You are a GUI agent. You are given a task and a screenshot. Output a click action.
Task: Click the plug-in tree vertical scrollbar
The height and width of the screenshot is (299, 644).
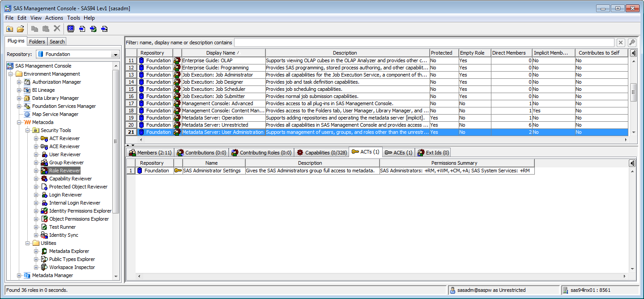[116, 141]
